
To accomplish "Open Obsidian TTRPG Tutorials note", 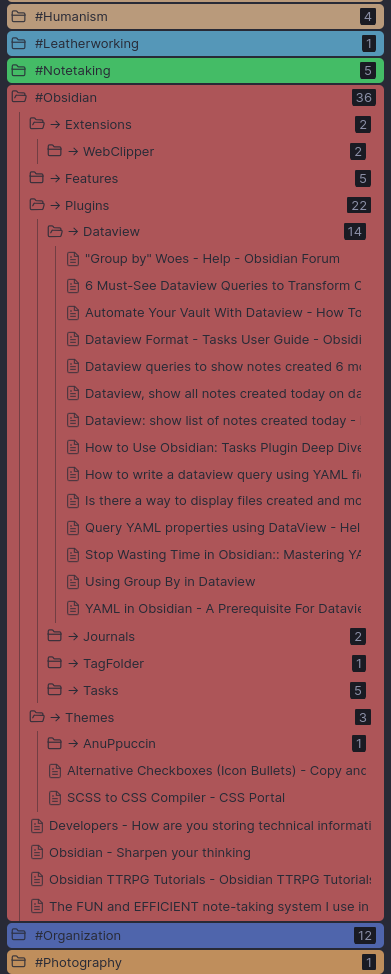I will (200, 880).
